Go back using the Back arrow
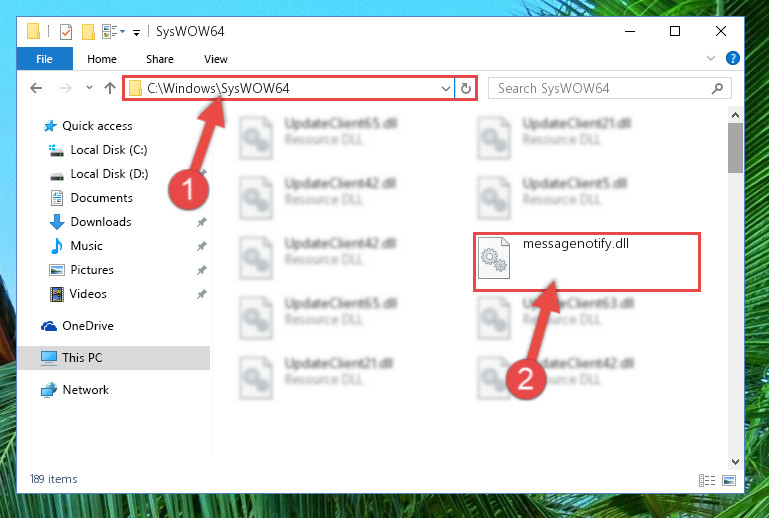Viewport: 769px width, 518px height. (x=36, y=88)
